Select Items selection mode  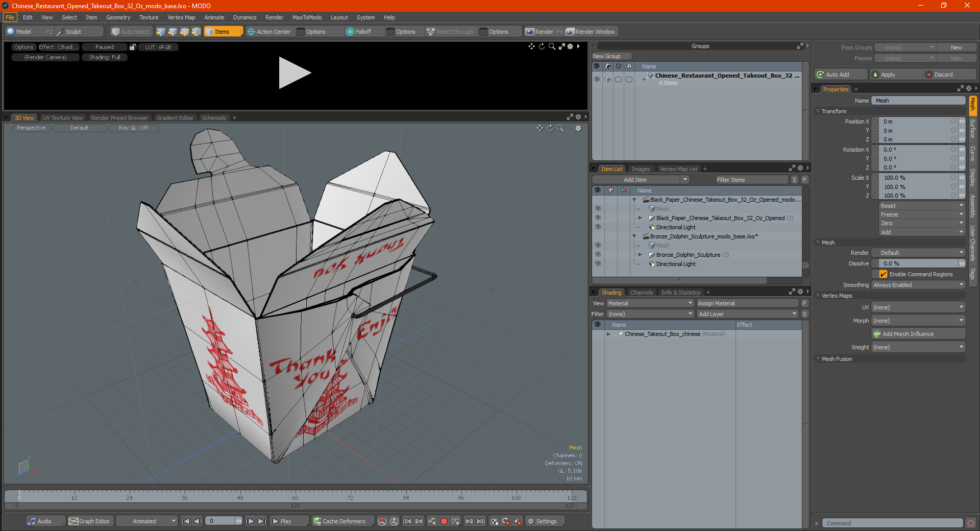pyautogui.click(x=223, y=32)
